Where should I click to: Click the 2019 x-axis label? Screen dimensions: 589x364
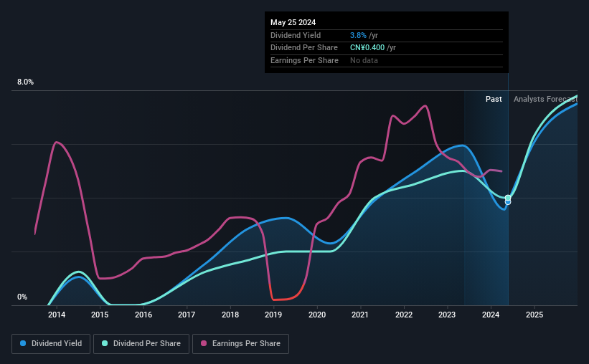point(273,315)
